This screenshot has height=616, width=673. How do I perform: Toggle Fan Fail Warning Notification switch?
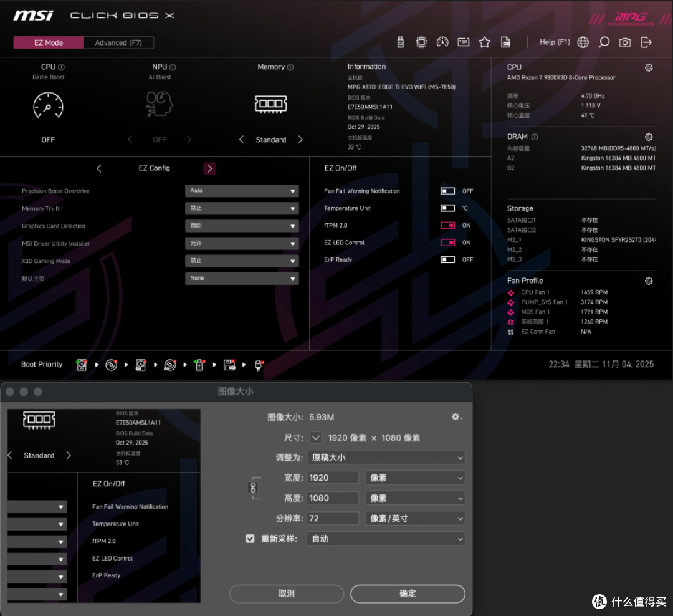click(447, 191)
